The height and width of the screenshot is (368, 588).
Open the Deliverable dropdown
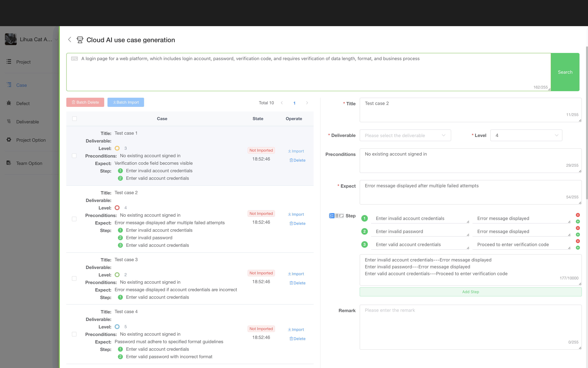pos(405,135)
